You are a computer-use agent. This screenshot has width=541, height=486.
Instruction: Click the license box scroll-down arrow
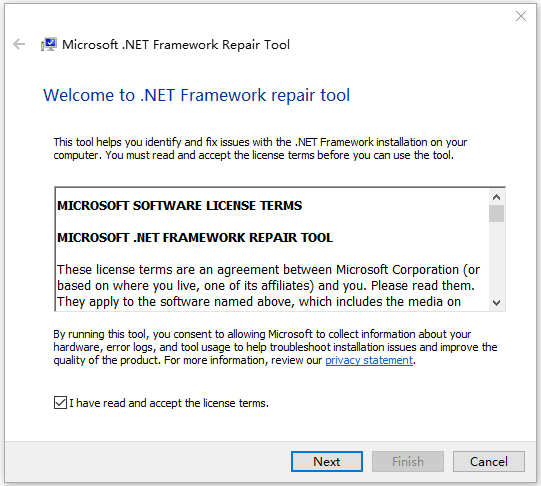click(x=496, y=302)
